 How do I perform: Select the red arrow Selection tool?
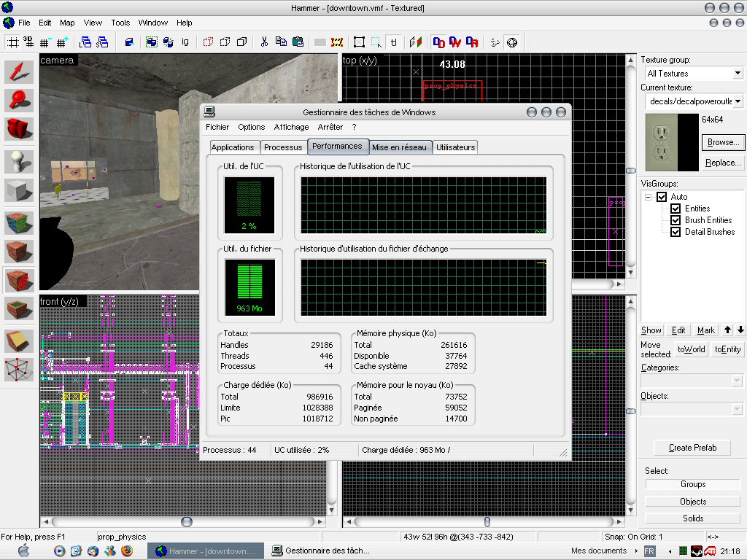[x=19, y=72]
